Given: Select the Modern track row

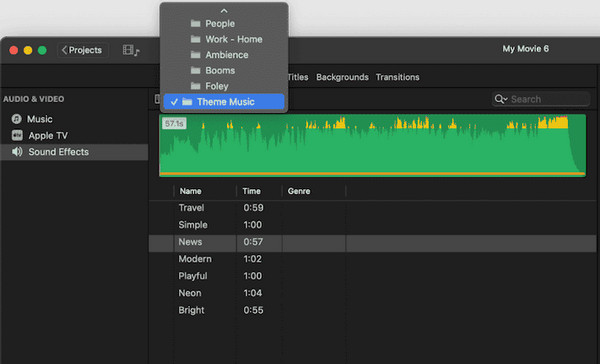Looking at the screenshot, I should point(372,259).
